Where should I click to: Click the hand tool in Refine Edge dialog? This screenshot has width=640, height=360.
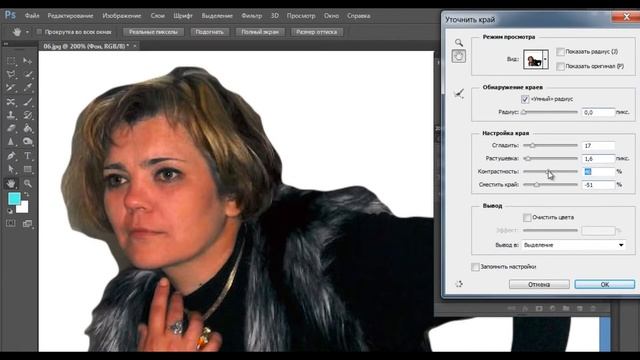click(459, 56)
